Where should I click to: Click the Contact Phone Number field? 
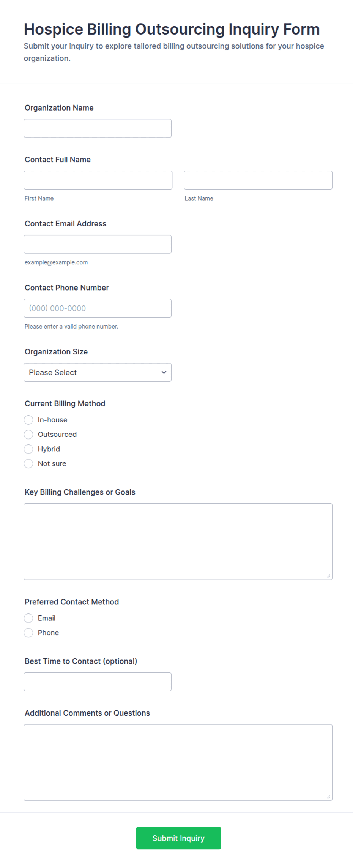(98, 308)
